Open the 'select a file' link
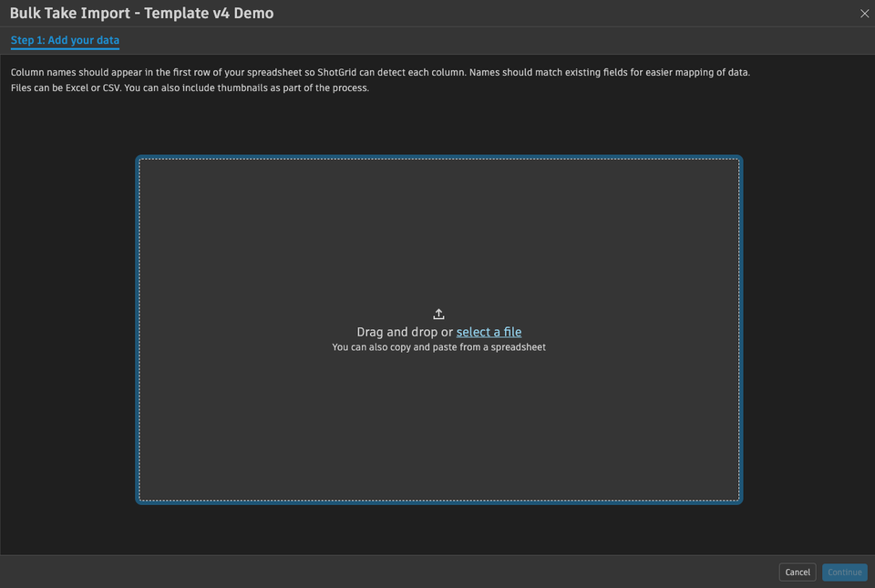This screenshot has width=875, height=588. tap(489, 332)
